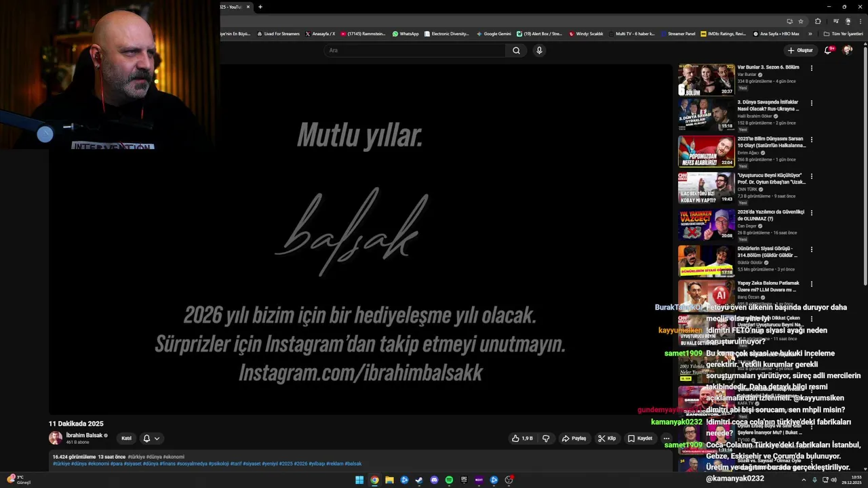Open Ana Sayfa HBO Max bookmark
Viewport: 868px width, 488px height.
click(x=776, y=33)
